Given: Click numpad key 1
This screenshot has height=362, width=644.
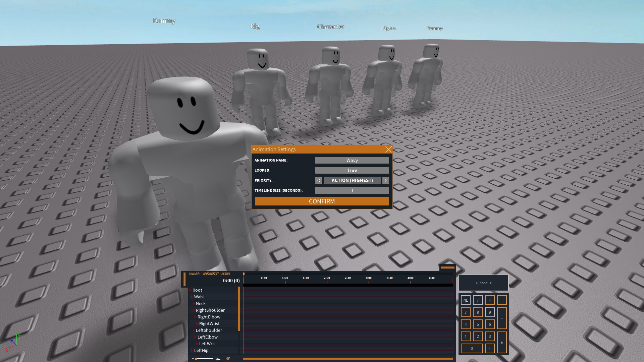Looking at the screenshot, I should pyautogui.click(x=466, y=337).
